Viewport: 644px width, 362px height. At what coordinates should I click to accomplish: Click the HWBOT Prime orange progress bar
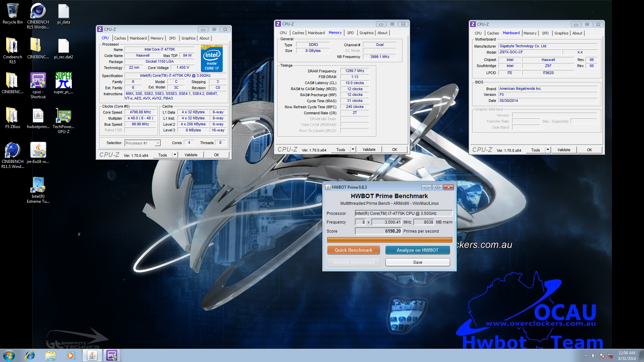389,240
